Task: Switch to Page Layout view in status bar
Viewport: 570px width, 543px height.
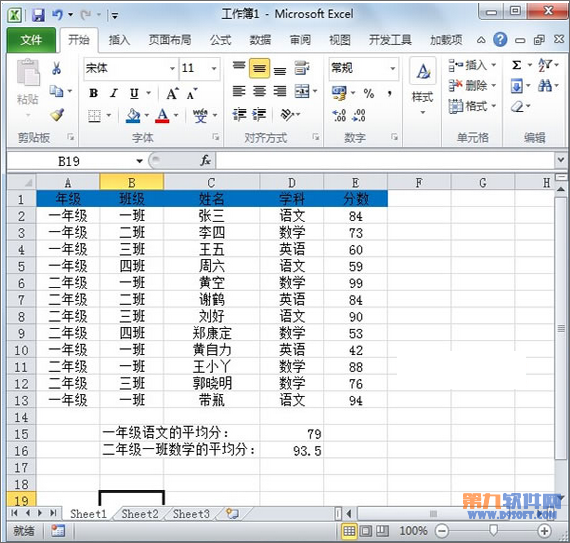Action: pyautogui.click(x=366, y=531)
